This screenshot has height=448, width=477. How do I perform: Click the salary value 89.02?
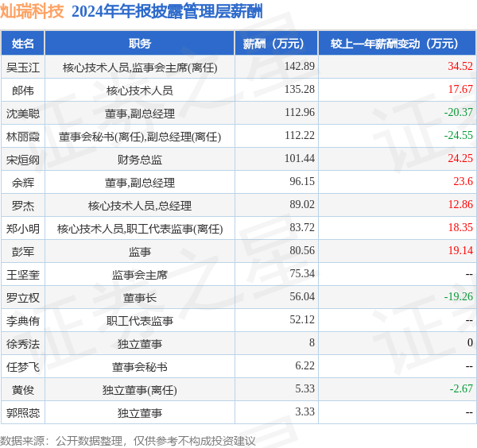[302, 205]
